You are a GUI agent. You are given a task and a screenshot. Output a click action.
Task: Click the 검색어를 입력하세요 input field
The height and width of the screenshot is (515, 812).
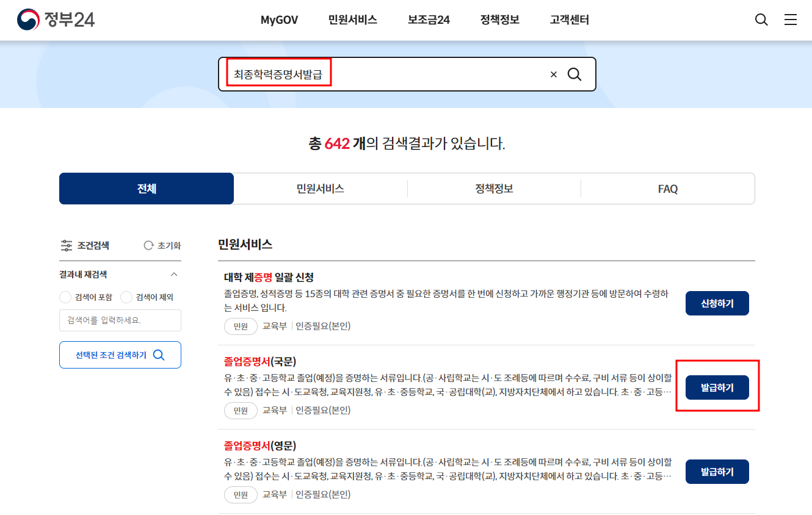120,320
